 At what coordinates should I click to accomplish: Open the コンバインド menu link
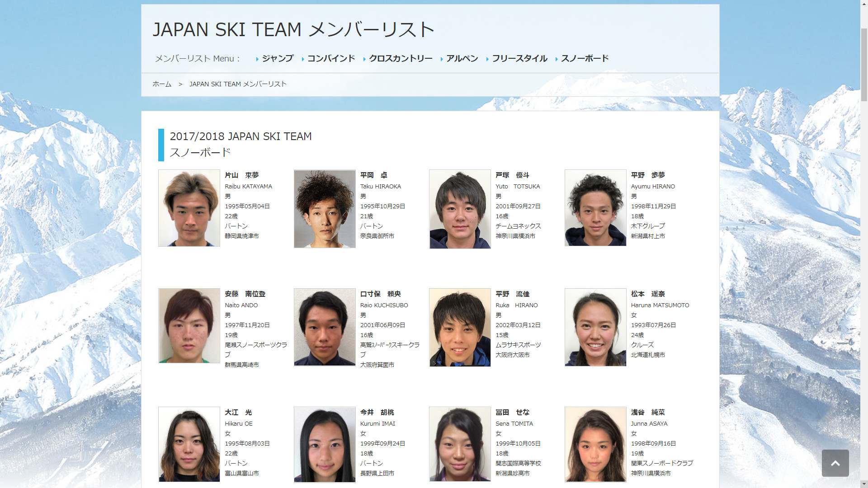click(x=330, y=58)
